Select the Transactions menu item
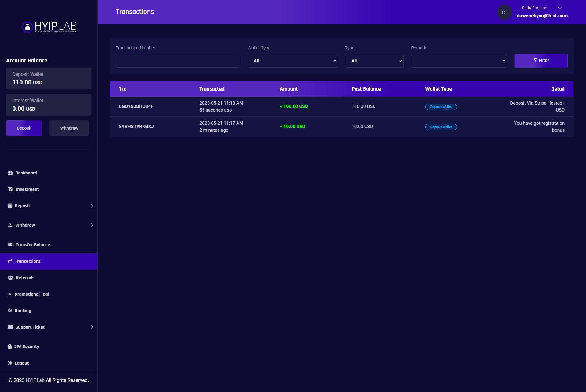 (x=27, y=261)
